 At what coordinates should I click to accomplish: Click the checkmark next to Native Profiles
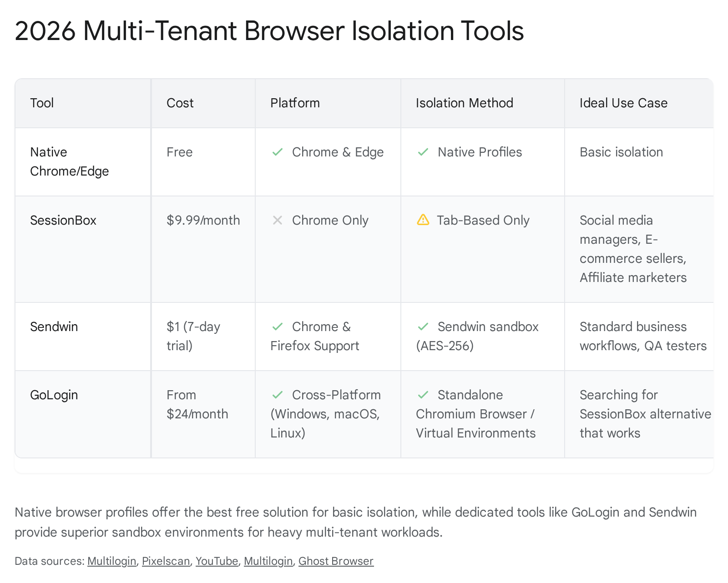[x=423, y=152]
